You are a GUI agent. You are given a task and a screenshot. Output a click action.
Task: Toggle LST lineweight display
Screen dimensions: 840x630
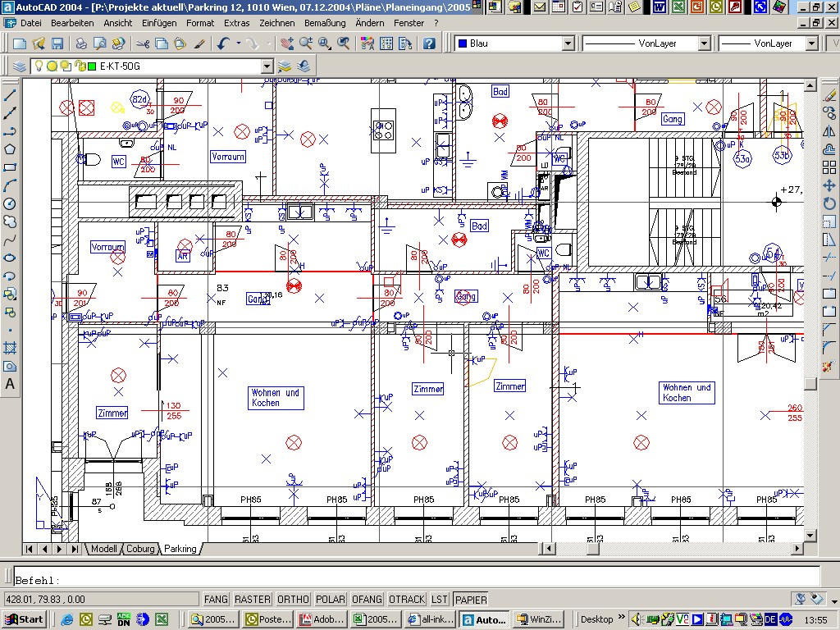tap(440, 600)
